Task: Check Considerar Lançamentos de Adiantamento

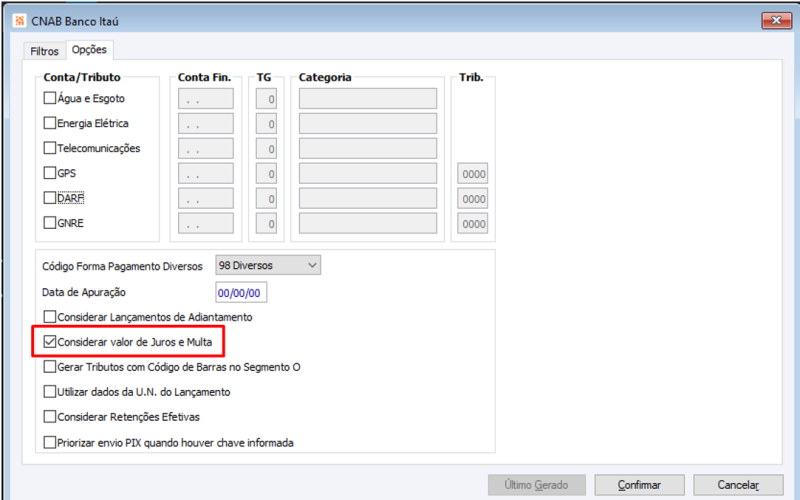Action: coord(49,317)
